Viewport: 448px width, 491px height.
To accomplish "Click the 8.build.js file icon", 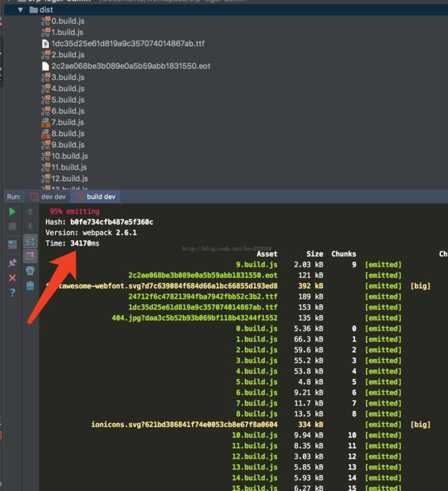I will point(45,134).
